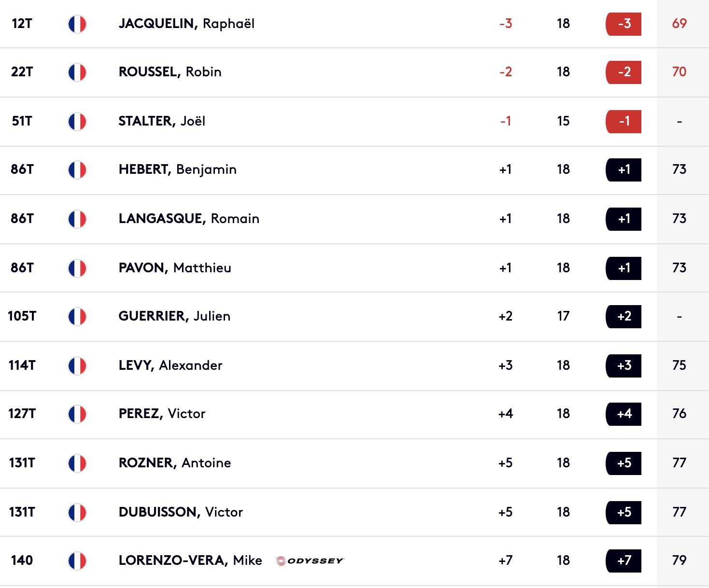Click the French flag next to ROUSSEL, Robin

click(77, 72)
